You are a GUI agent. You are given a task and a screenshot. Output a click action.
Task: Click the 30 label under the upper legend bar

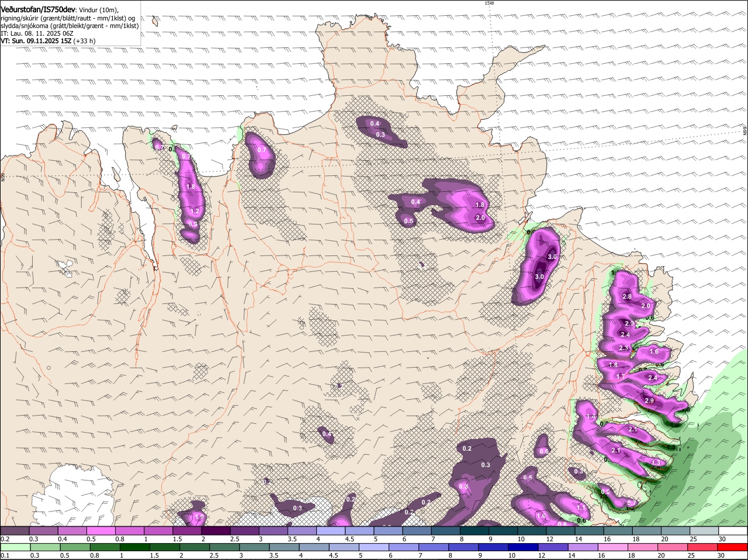coord(722,538)
